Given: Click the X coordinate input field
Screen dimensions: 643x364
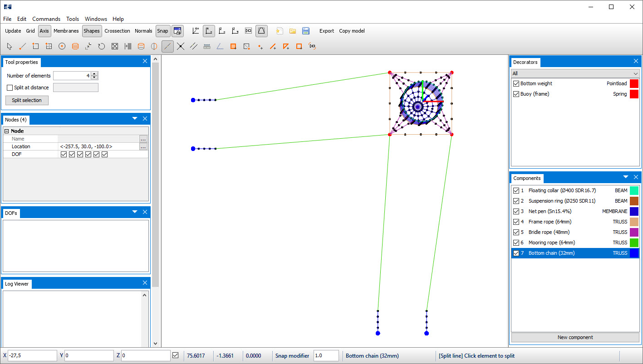Looking at the screenshot, I should coord(33,355).
